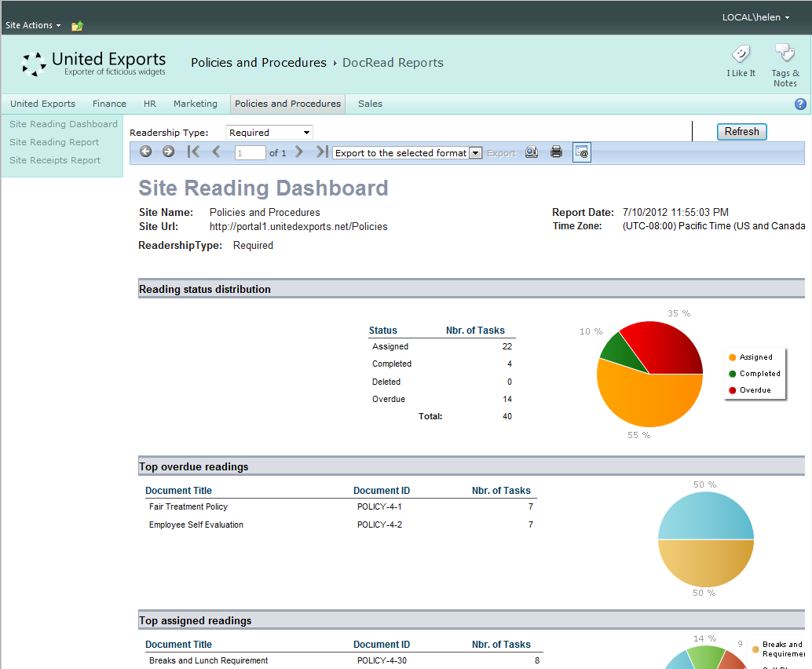Open Site Reading Dashboard link
This screenshot has height=669, width=812.
(64, 124)
